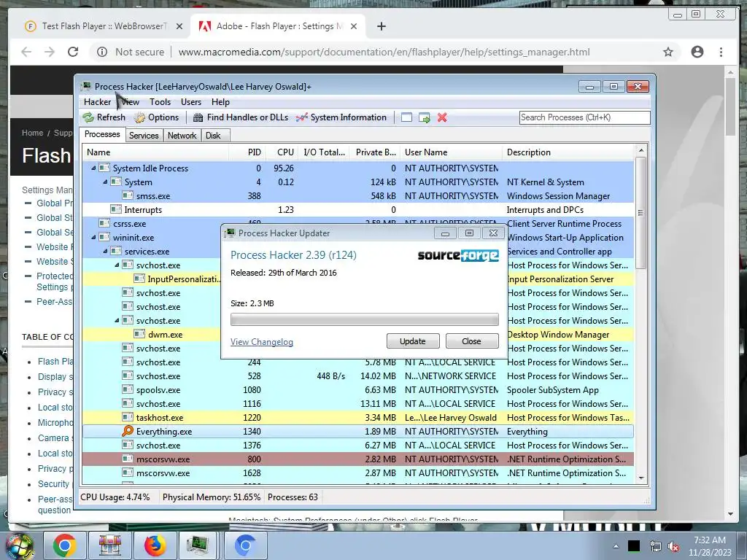Collapse svchost.exe parent of dwm.exe

pyautogui.click(x=117, y=320)
